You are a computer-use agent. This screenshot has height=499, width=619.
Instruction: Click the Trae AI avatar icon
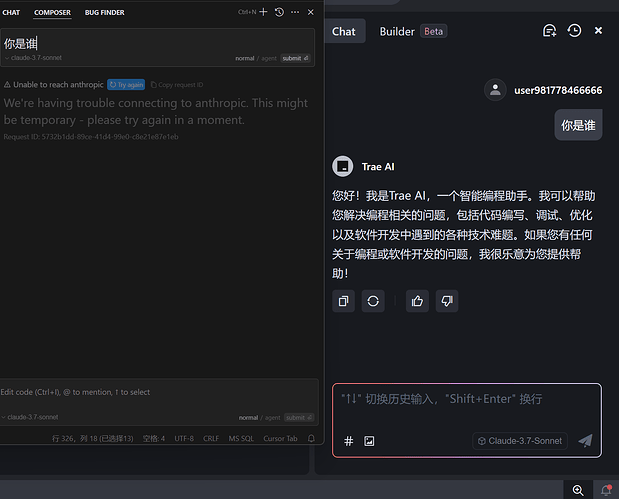point(342,166)
